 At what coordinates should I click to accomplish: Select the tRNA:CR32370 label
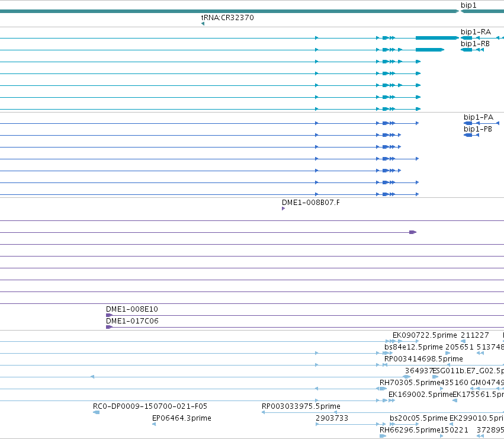click(227, 18)
